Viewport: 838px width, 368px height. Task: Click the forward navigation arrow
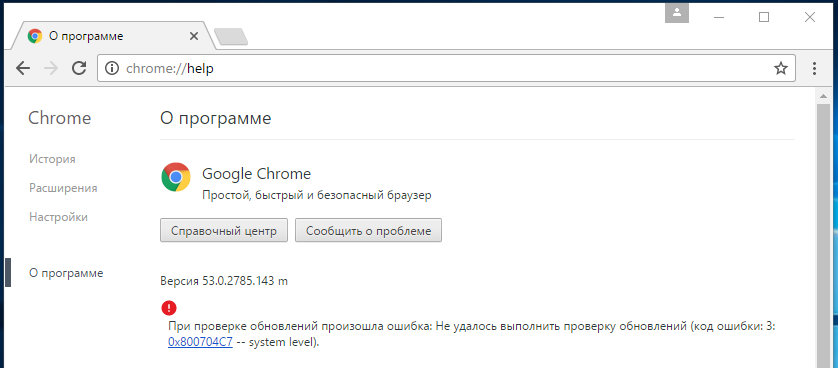[51, 68]
